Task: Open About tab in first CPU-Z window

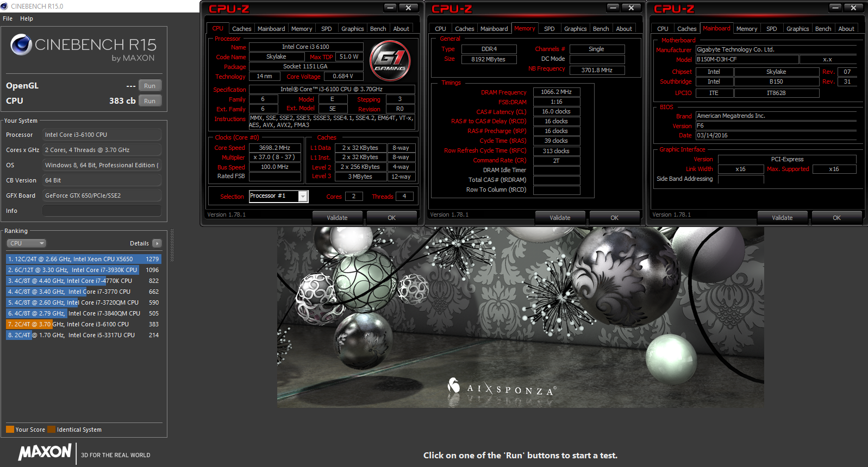Action: (401, 29)
